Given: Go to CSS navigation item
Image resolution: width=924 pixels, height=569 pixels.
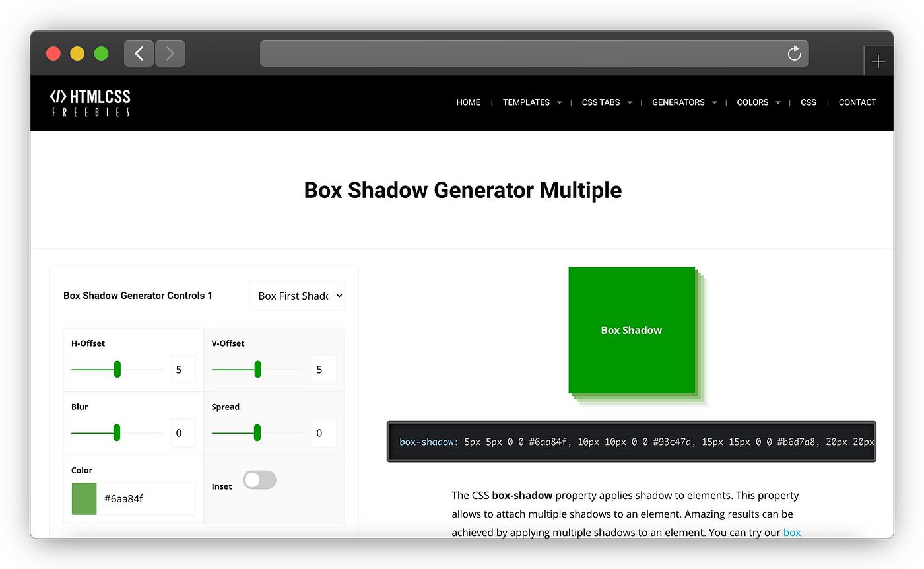Looking at the screenshot, I should [808, 102].
